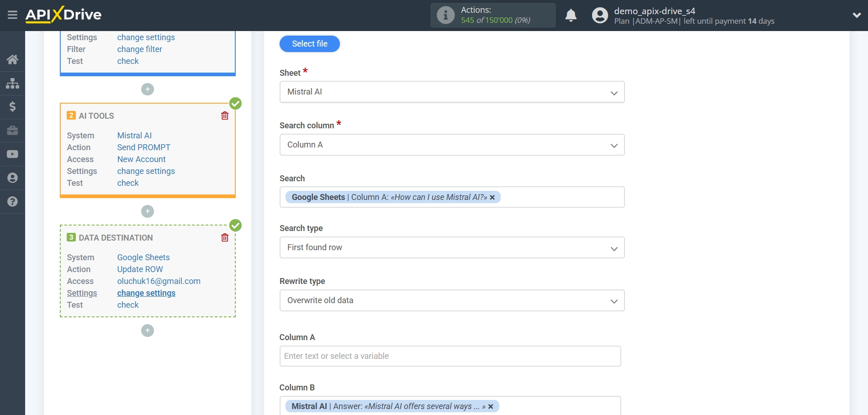
Task: Open the Search column dropdown
Action: pos(451,145)
